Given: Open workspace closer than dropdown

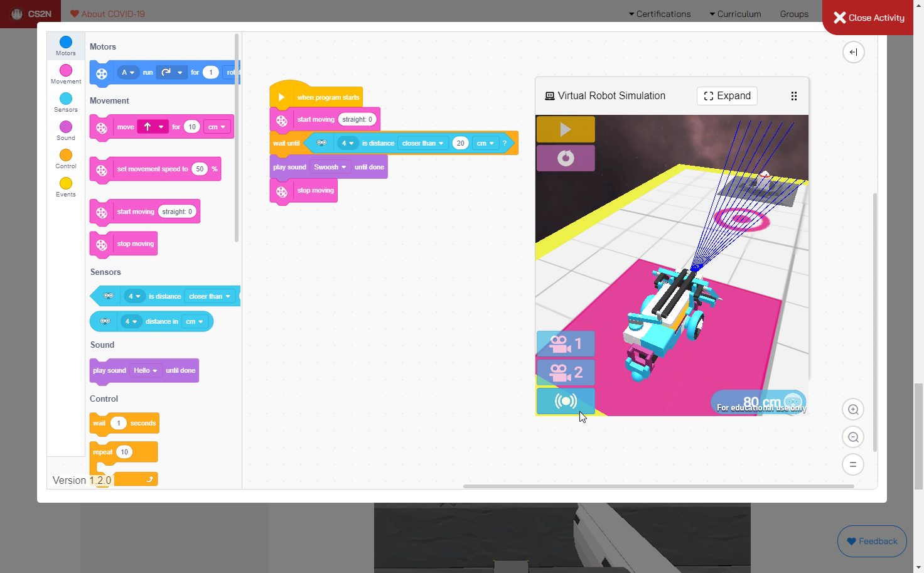Looking at the screenshot, I should point(423,143).
